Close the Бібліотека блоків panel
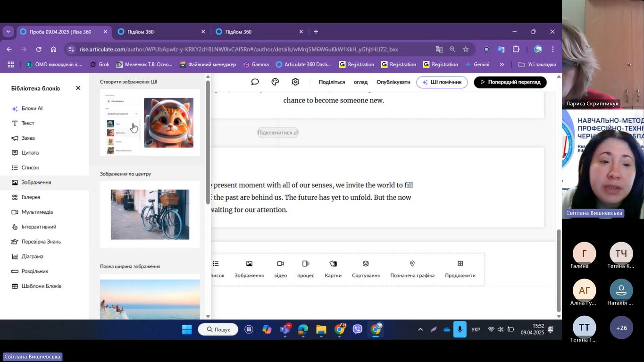Screen dimensions: 644x362 78,88
